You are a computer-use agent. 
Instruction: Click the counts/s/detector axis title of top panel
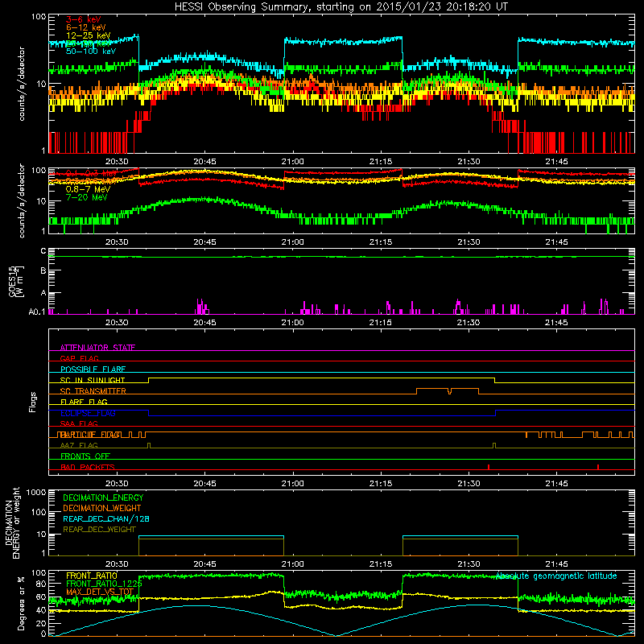[x=22, y=84]
